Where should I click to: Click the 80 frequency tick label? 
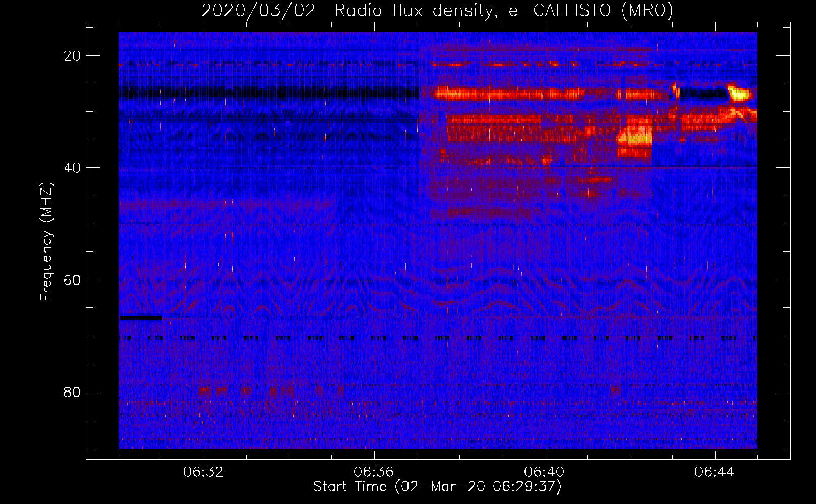coord(72,392)
